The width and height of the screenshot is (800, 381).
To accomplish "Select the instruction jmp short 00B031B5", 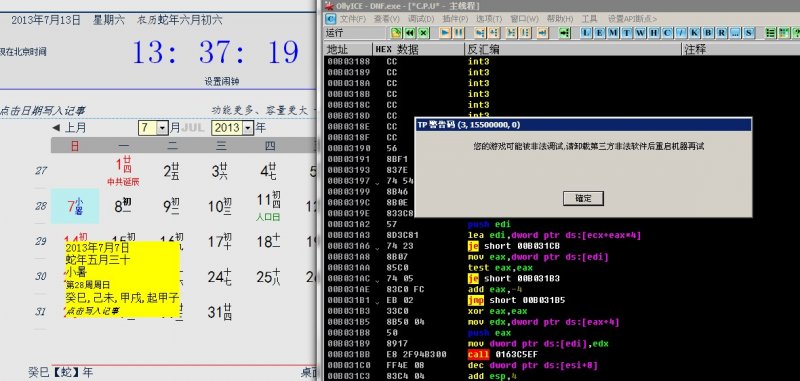I will tap(516, 300).
